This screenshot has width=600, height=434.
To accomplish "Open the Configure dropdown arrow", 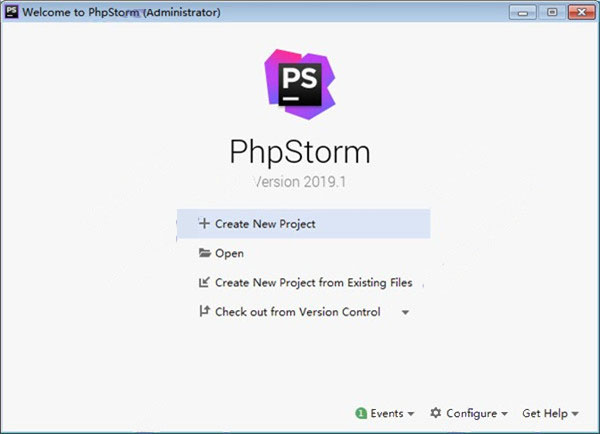I will [504, 414].
